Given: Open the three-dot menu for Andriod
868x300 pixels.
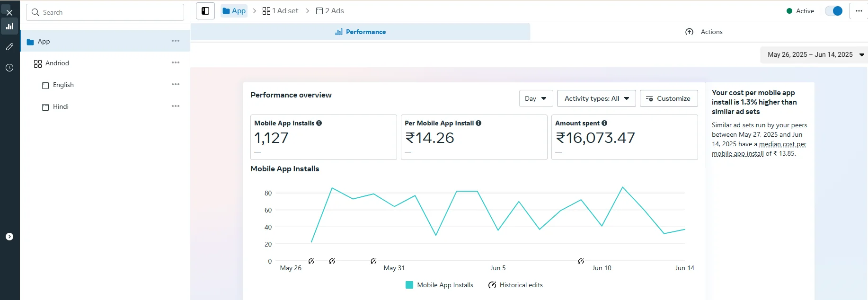Looking at the screenshot, I should (x=176, y=63).
